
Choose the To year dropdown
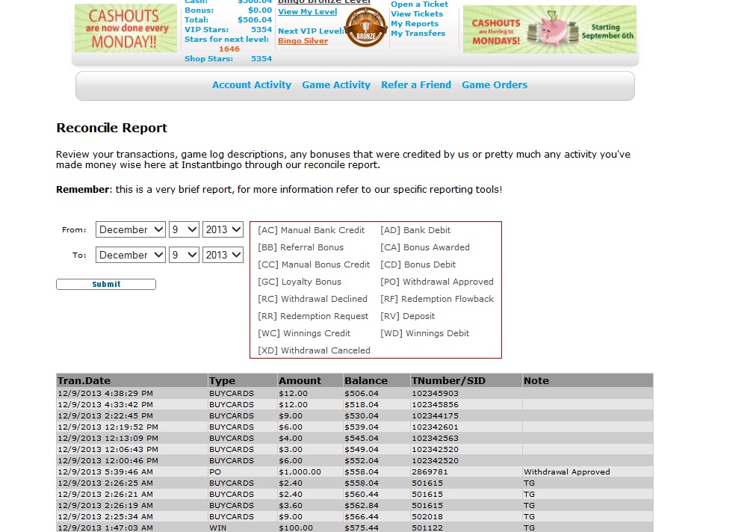click(x=223, y=256)
